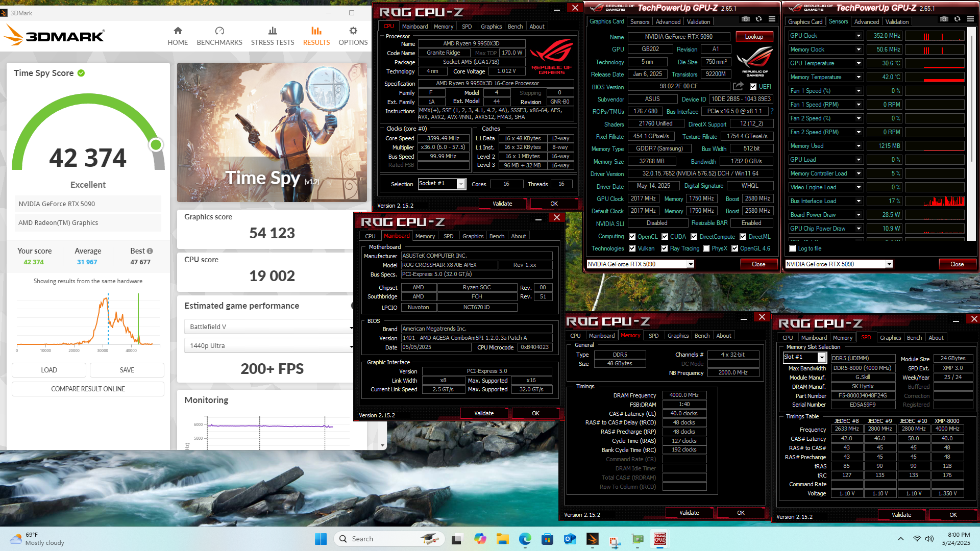Take screenshot in GPU-Z Sensors window

(x=944, y=19)
